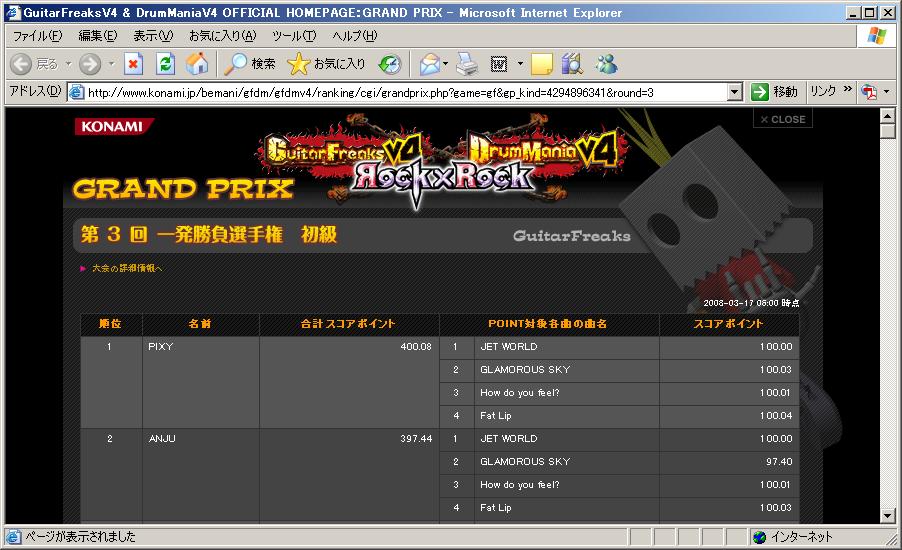Click the PDF converter icon in links bar
This screenshot has width=902, height=550.
pyautogui.click(x=869, y=91)
